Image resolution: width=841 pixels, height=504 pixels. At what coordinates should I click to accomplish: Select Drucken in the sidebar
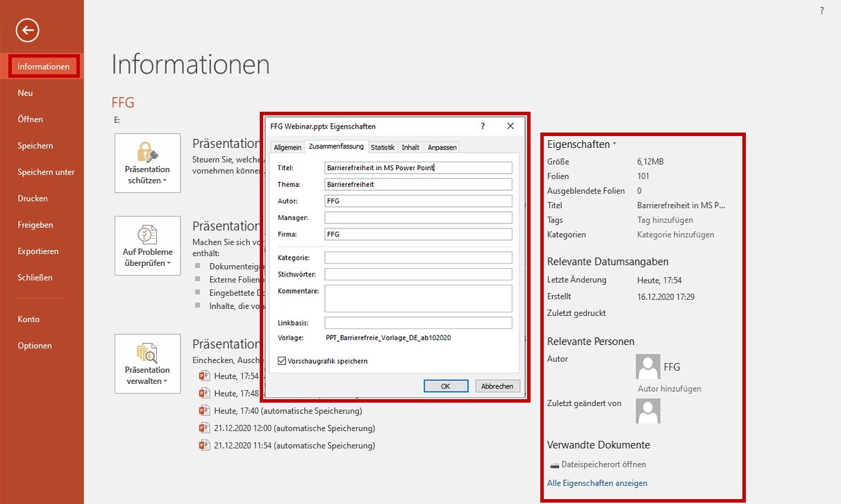pyautogui.click(x=33, y=199)
